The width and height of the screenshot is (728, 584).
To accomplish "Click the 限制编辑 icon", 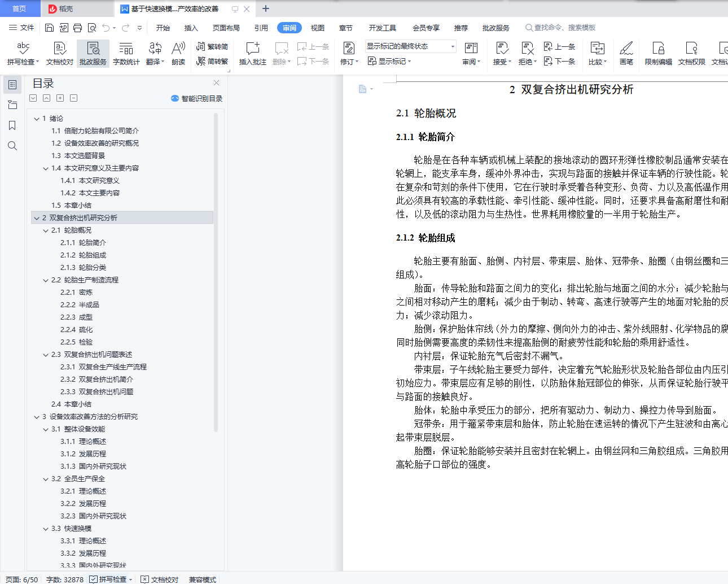I will click(659, 54).
